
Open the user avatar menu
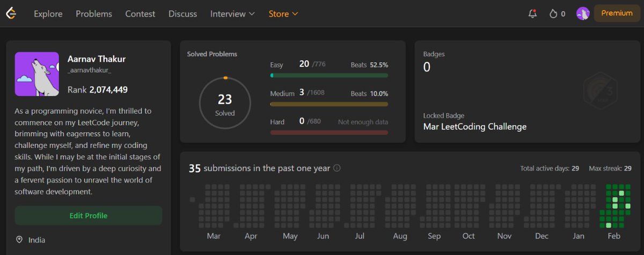pos(583,14)
